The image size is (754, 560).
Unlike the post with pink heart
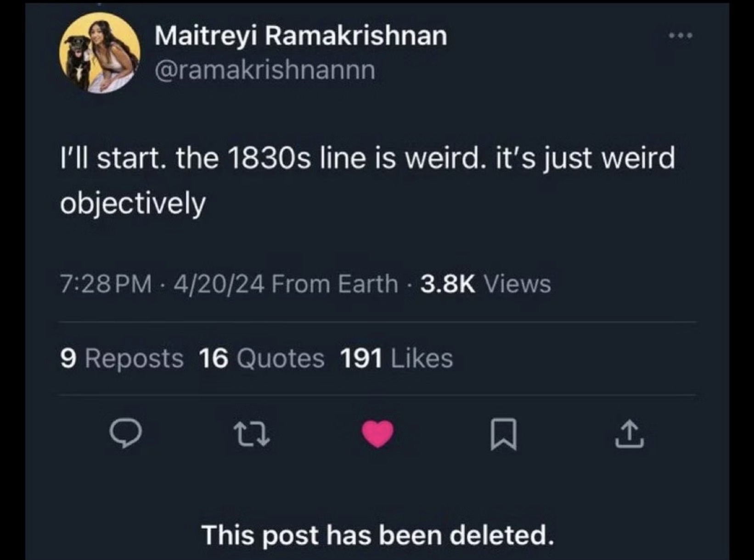click(377, 434)
